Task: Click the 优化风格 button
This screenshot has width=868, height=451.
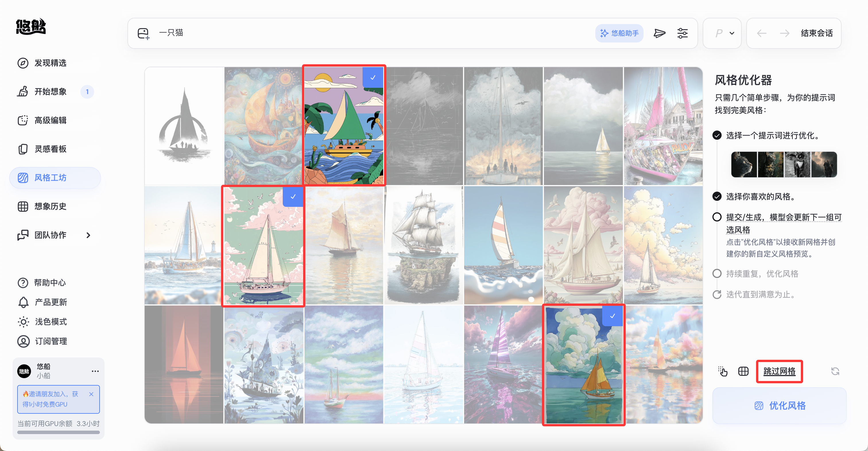Action: tap(779, 406)
